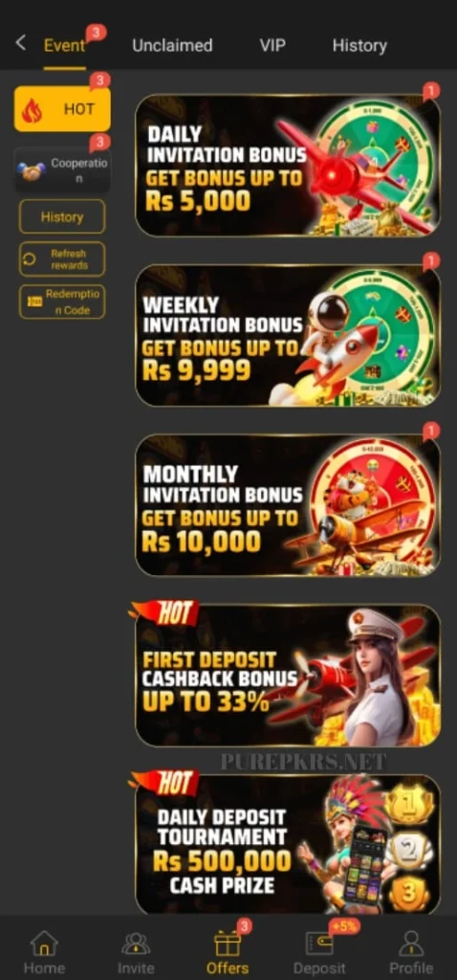Open the top History tab
This screenshot has height=980, width=457.
click(359, 46)
